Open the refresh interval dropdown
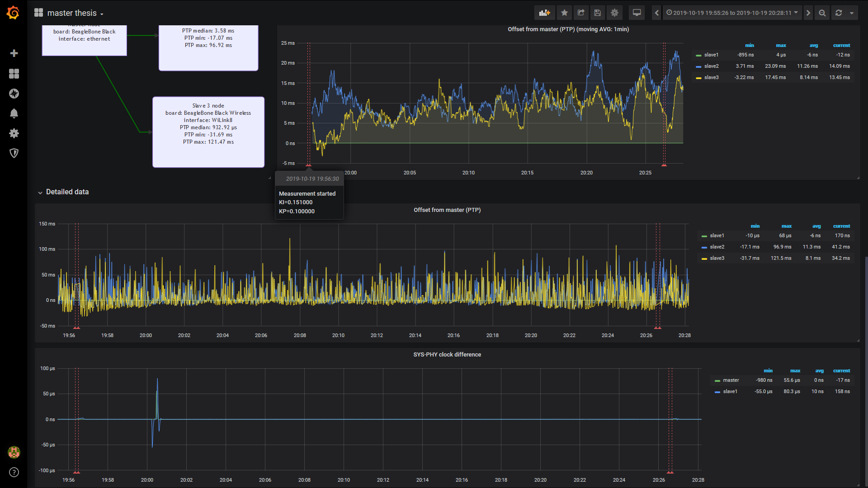The width and height of the screenshot is (868, 488). click(x=852, y=13)
